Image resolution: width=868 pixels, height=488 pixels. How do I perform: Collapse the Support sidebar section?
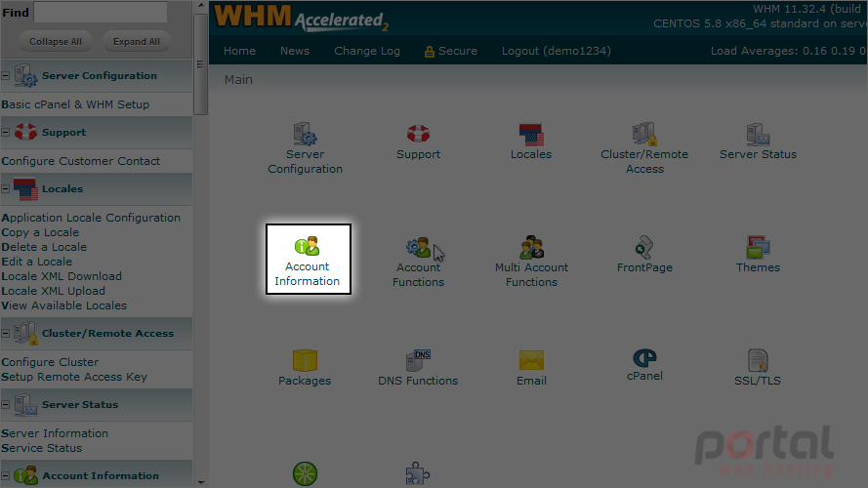tap(6, 132)
